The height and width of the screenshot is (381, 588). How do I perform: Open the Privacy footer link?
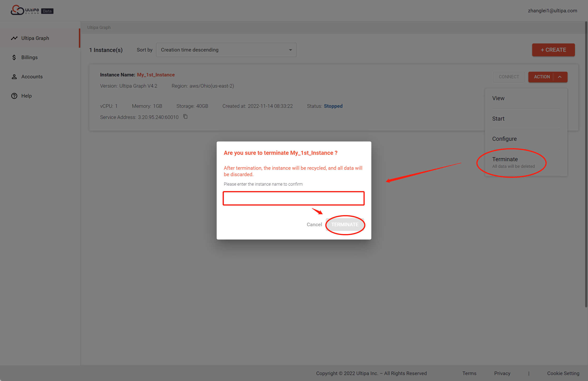click(502, 373)
